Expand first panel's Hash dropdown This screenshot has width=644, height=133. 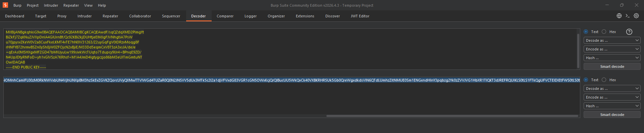pyautogui.click(x=612, y=58)
